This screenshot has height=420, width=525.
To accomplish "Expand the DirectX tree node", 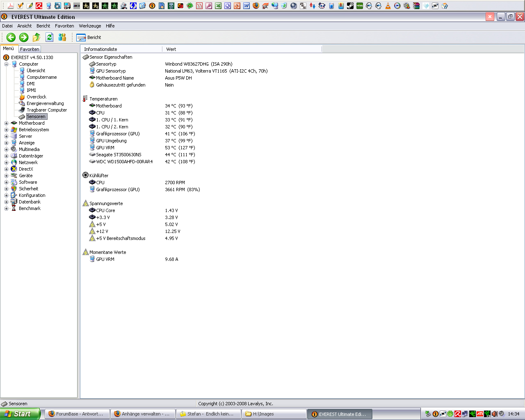I will (x=6, y=169).
